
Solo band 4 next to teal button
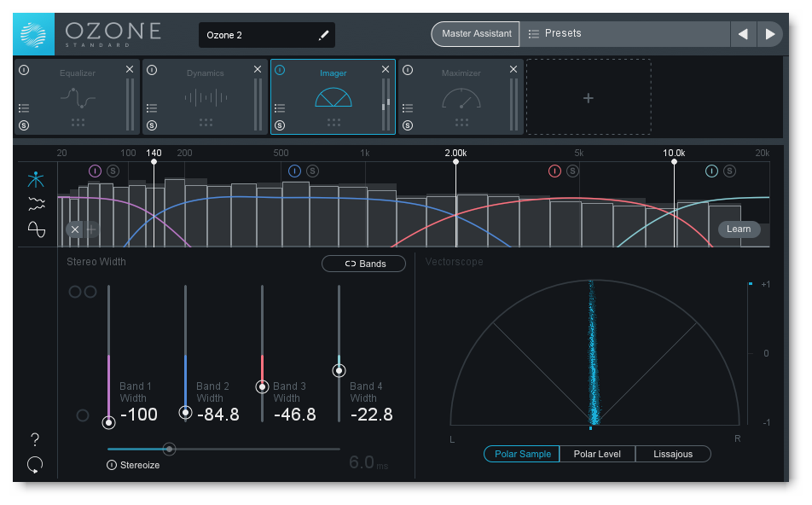pyautogui.click(x=729, y=171)
